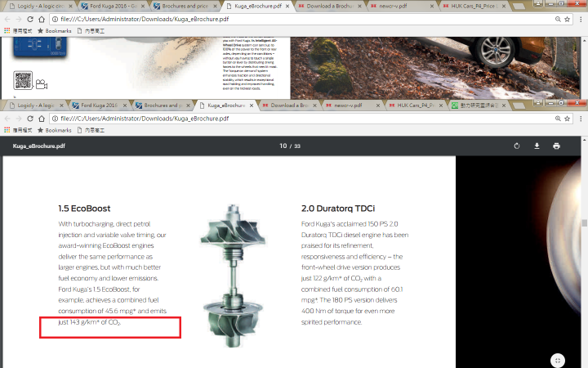Click the file info icon in lower address bar

(56, 119)
